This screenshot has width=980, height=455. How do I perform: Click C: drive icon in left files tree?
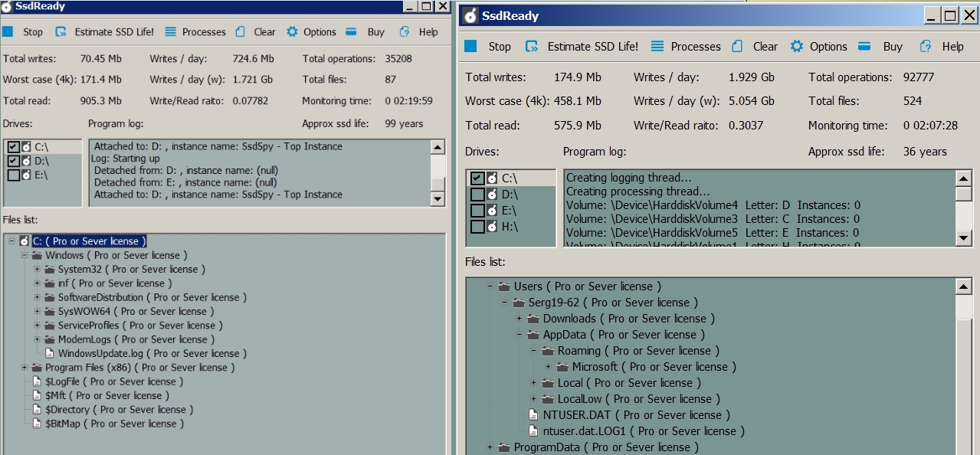(24, 241)
